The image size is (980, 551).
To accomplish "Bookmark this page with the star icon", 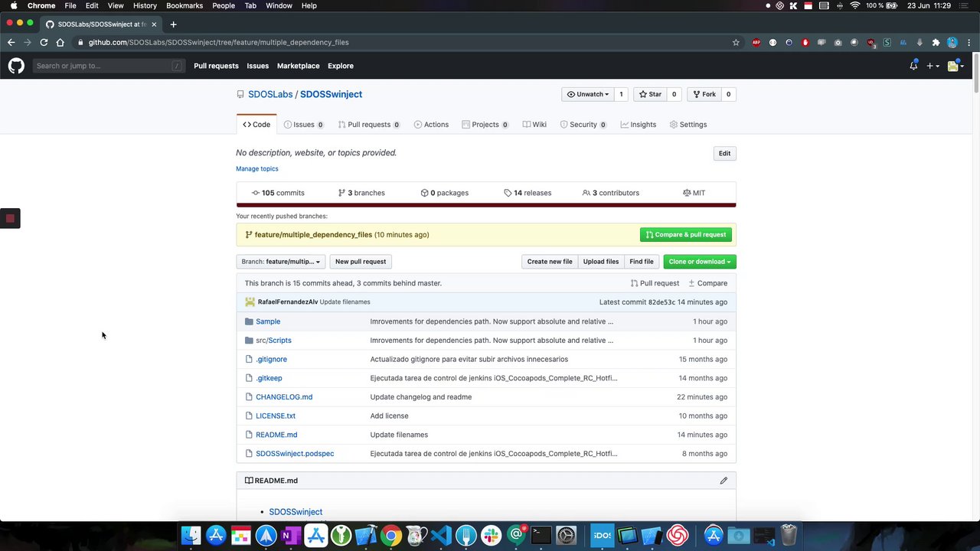I will 736,43.
